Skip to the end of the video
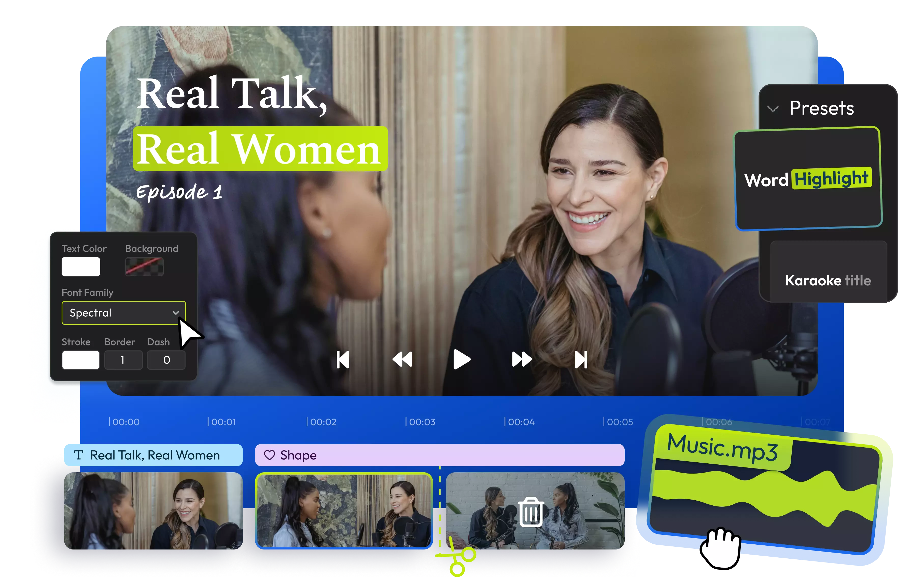The width and height of the screenshot is (924, 577). coord(581,359)
